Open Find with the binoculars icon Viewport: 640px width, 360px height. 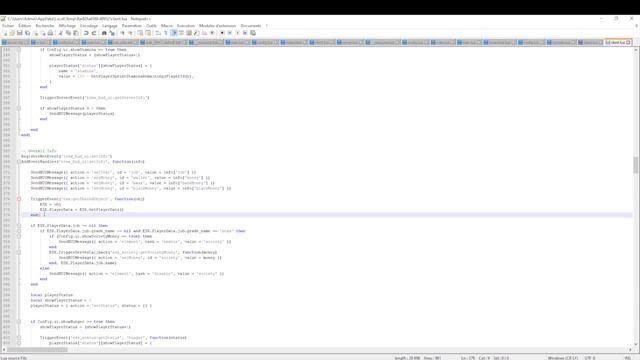coord(104,33)
